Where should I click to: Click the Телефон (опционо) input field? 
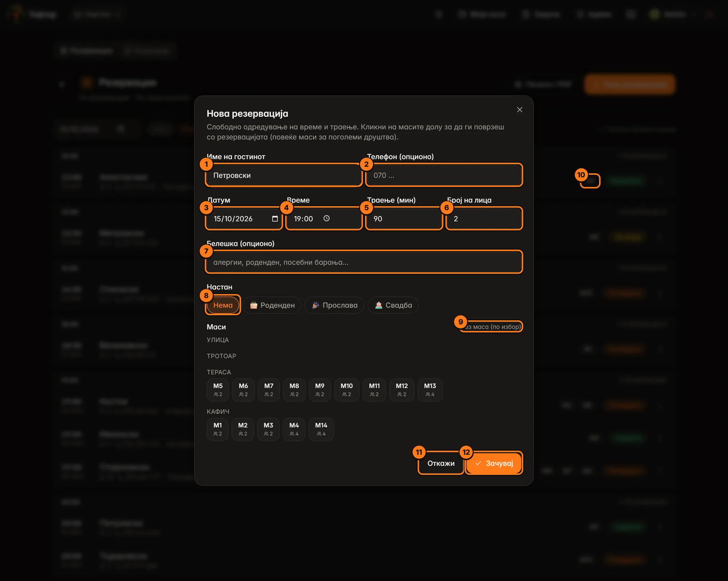click(444, 175)
